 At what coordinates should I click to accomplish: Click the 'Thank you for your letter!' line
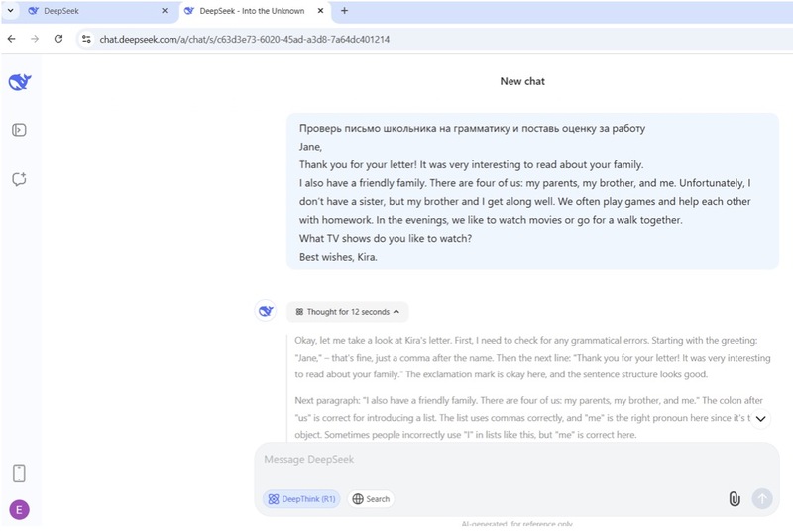point(472,164)
